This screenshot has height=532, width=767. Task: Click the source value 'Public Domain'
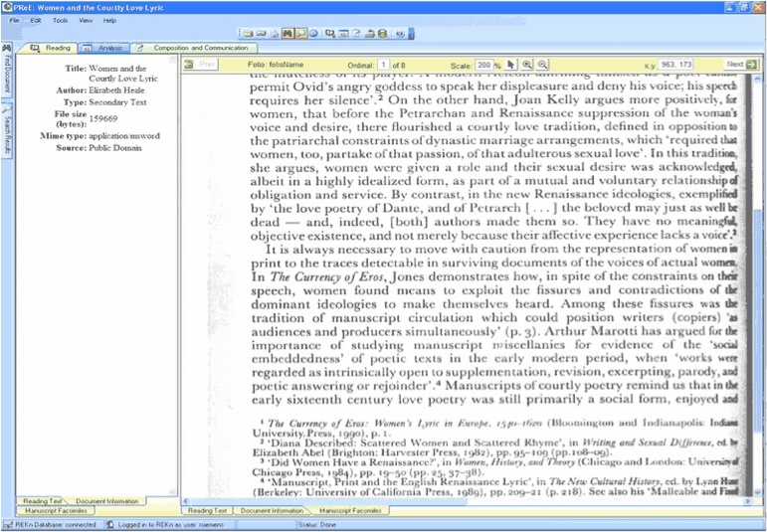pyautogui.click(x=115, y=148)
